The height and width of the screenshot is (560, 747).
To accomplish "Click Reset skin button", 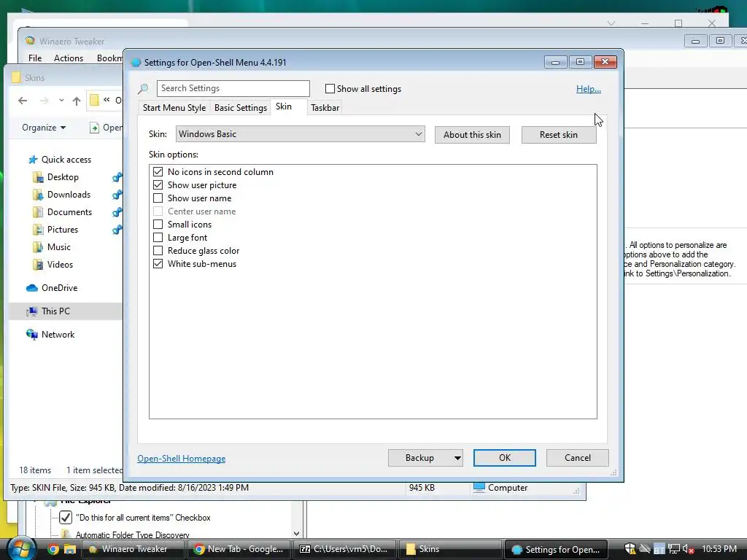I will click(x=558, y=135).
